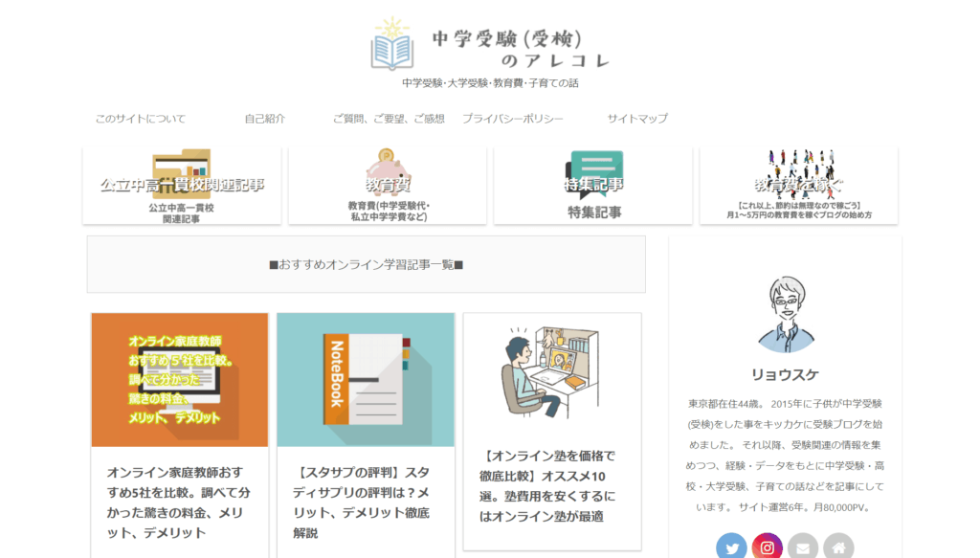Click profile text サイト運営6年。月80,000PV
This screenshot has width=980, height=558.
[x=805, y=507]
